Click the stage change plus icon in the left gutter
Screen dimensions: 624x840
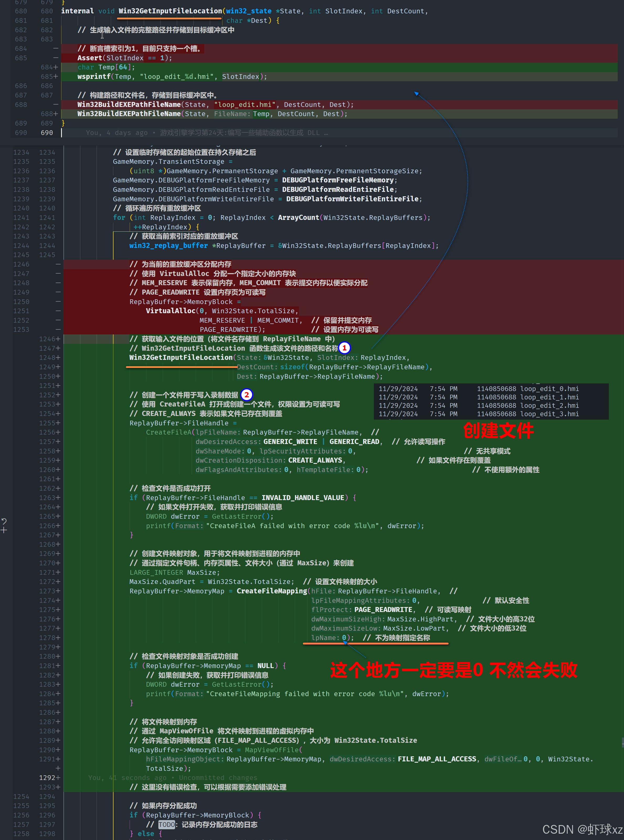point(4,530)
